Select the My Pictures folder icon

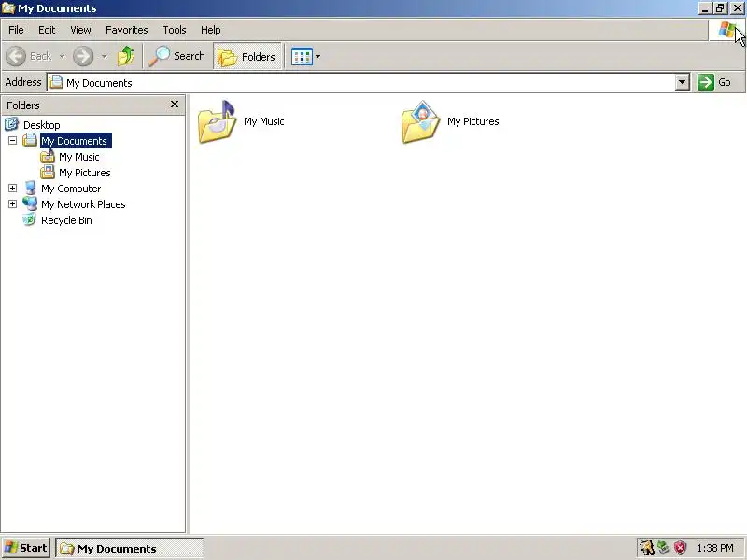click(421, 122)
